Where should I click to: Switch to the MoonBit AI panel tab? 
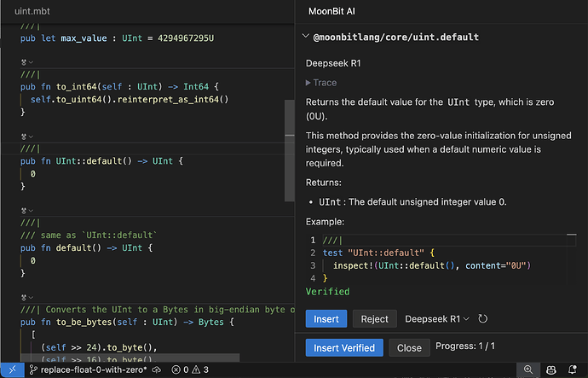[331, 11]
